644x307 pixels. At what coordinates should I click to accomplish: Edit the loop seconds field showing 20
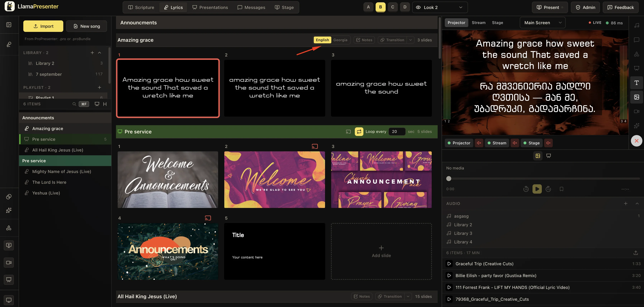pos(397,132)
